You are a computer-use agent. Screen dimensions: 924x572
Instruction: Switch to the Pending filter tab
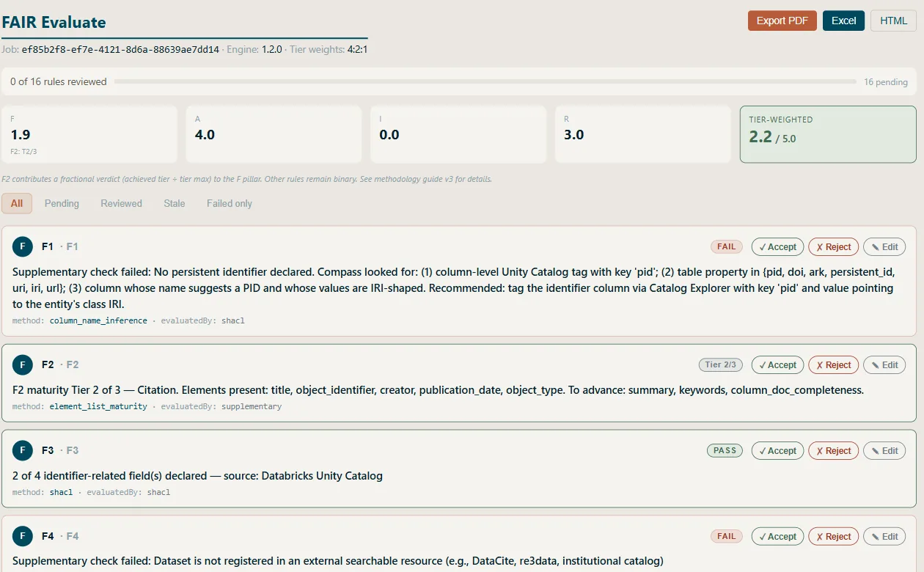(62, 203)
